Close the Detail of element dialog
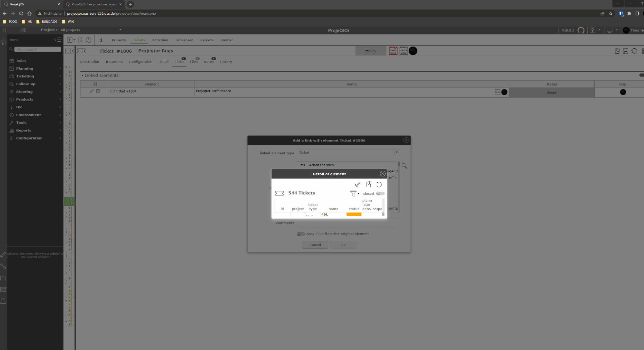 tap(382, 174)
